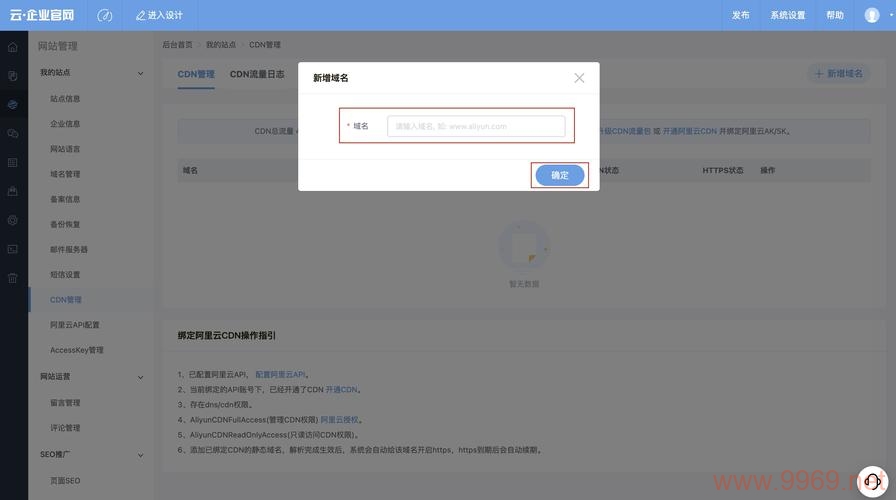The image size is (896, 500).
Task: Open the pages icon below the home icon
Action: (13, 76)
